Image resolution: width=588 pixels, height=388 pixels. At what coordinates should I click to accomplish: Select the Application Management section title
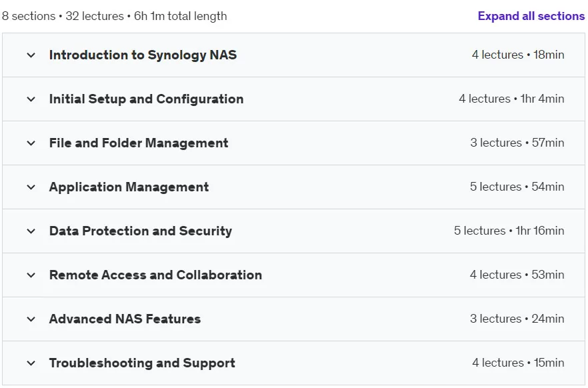(129, 187)
